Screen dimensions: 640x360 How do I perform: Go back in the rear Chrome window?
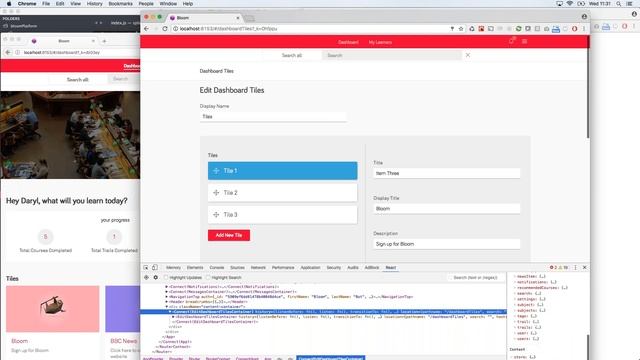tap(8, 53)
